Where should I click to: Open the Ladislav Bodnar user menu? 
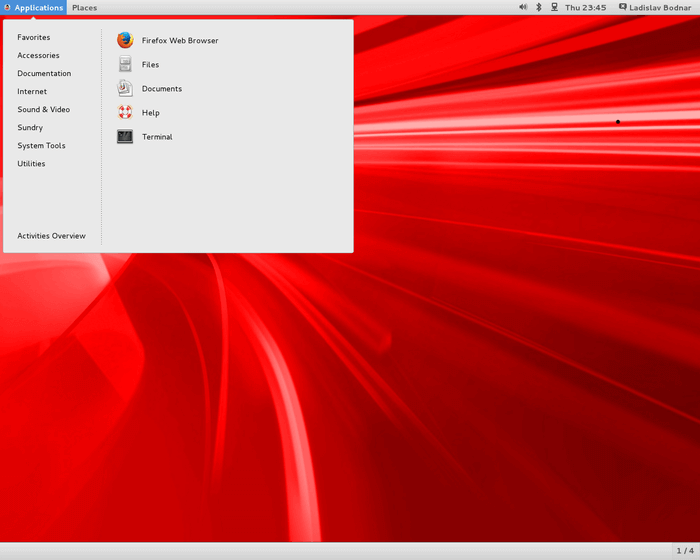pos(657,7)
